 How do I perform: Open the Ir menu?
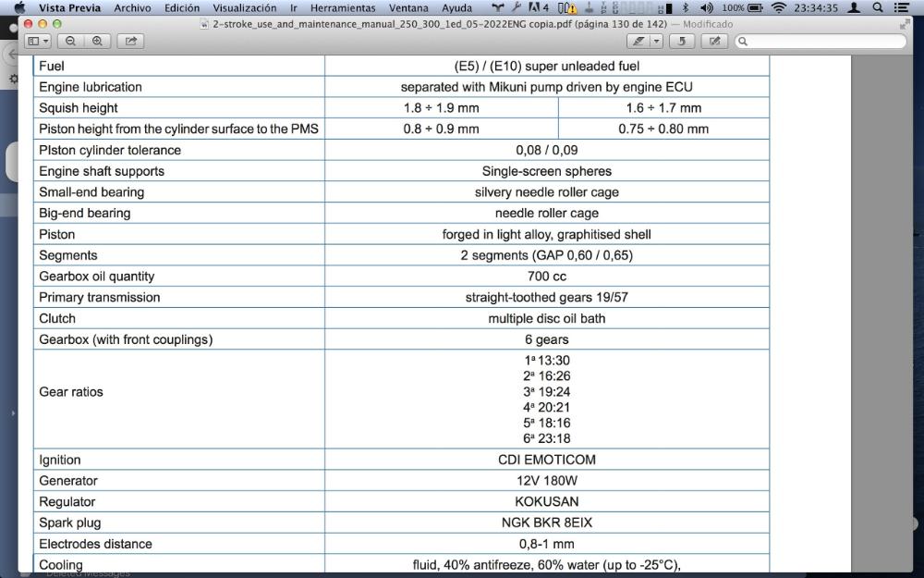294,7
